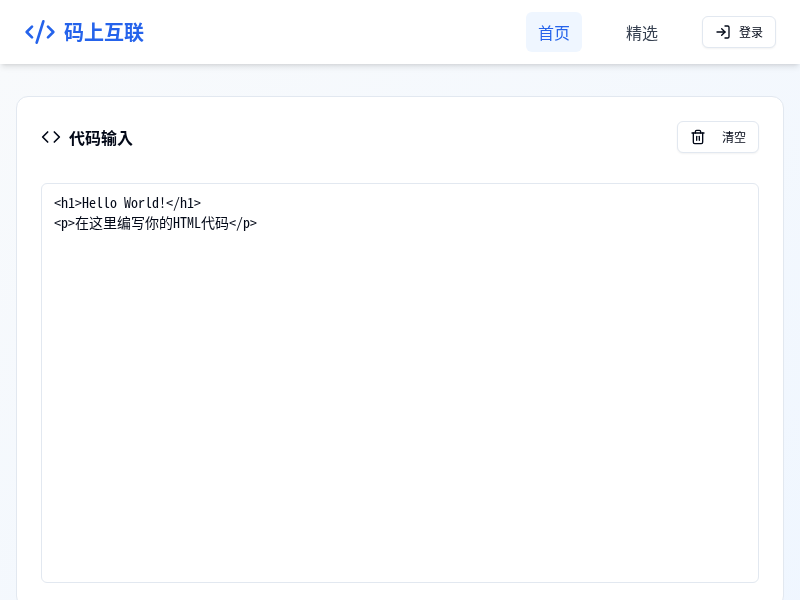Click the trash can icon
800x600 pixels.
697,137
